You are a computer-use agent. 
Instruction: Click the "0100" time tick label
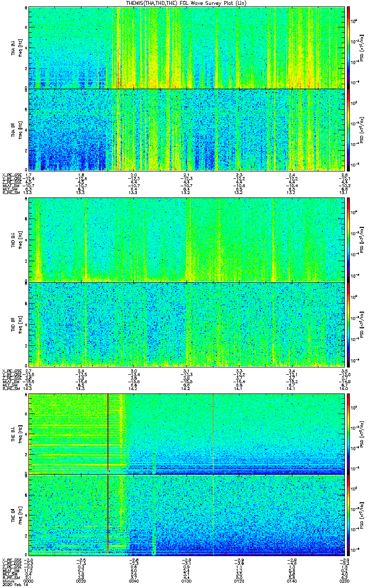tap(186, 582)
